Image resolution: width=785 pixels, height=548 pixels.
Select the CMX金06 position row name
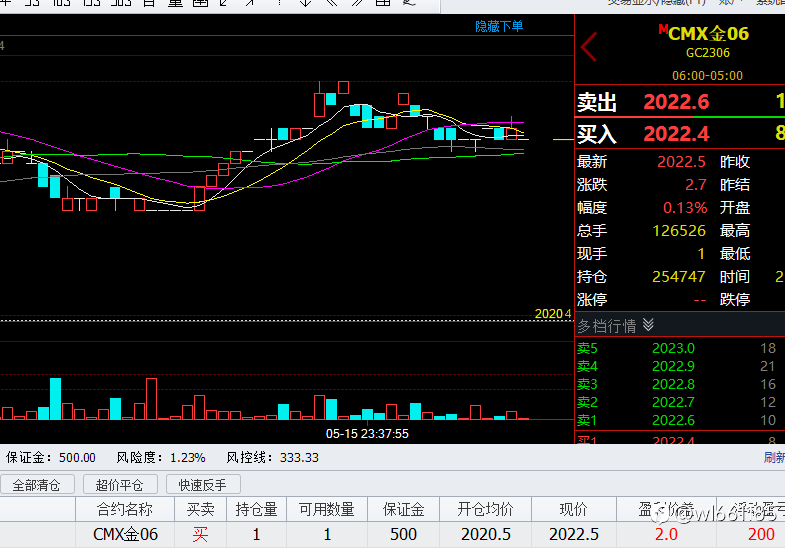[x=125, y=534]
